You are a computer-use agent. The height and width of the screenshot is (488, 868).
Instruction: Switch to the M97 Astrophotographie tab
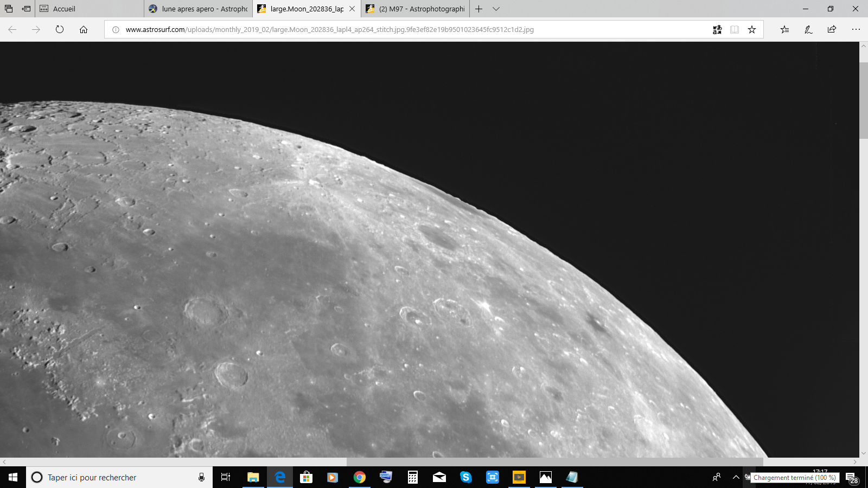(x=415, y=9)
